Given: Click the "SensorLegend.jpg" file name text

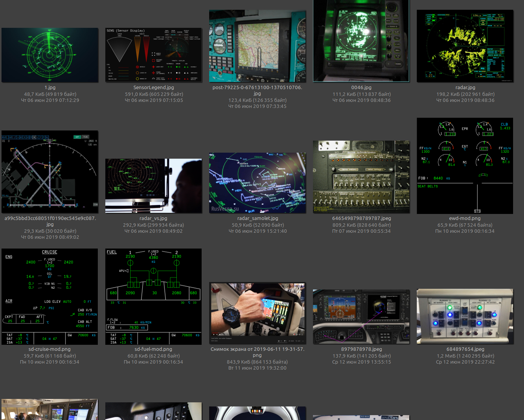Looking at the screenshot, I should pyautogui.click(x=153, y=88).
